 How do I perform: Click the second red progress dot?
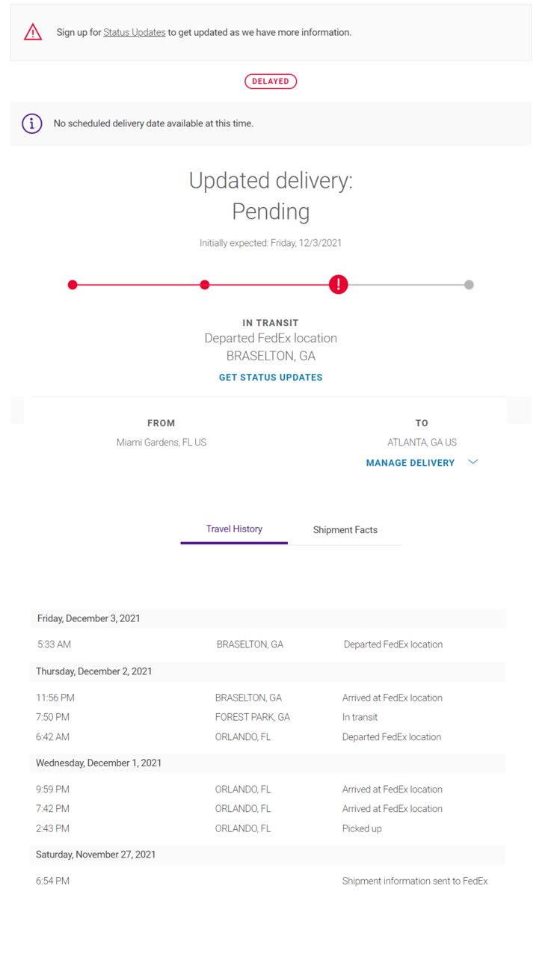pos(205,284)
